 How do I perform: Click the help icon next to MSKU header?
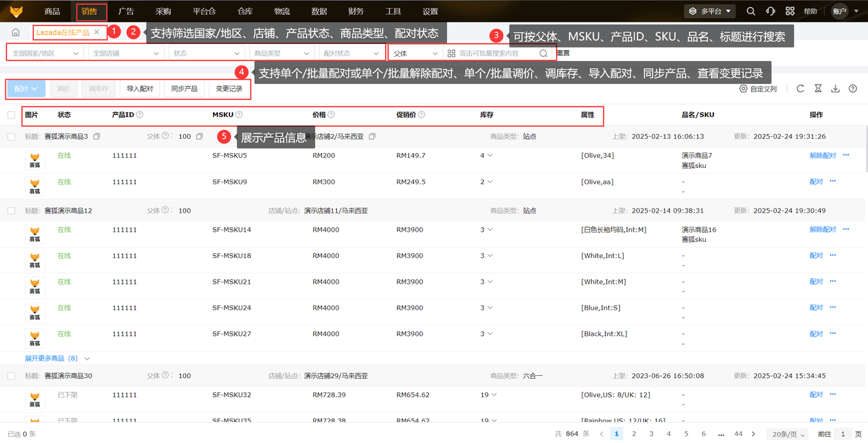coord(239,115)
